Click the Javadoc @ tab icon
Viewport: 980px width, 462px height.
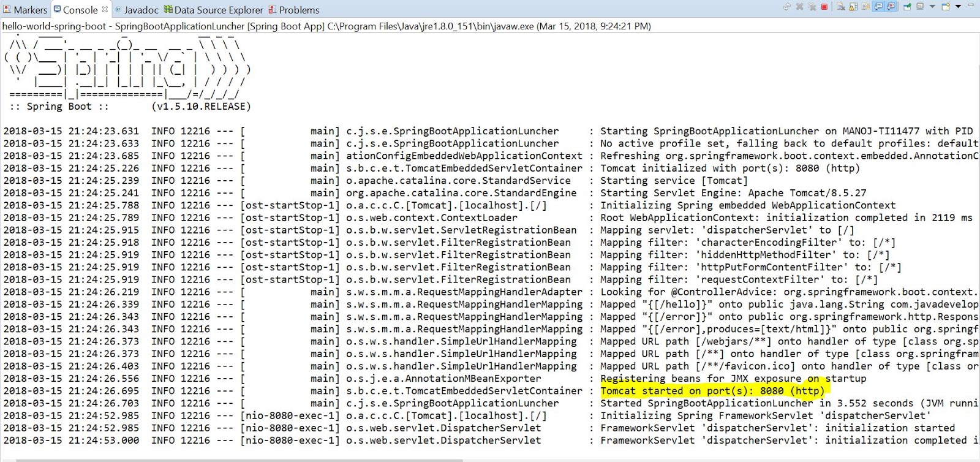[118, 9]
